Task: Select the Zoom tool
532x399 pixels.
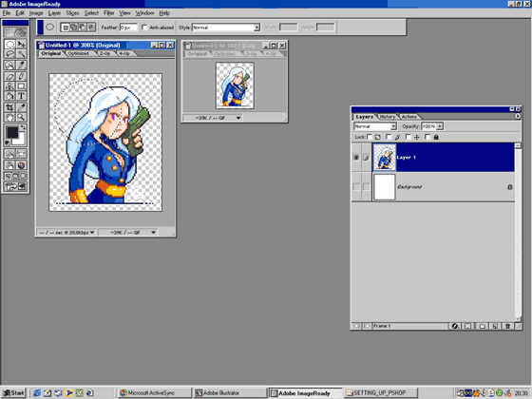Action: (x=21, y=118)
